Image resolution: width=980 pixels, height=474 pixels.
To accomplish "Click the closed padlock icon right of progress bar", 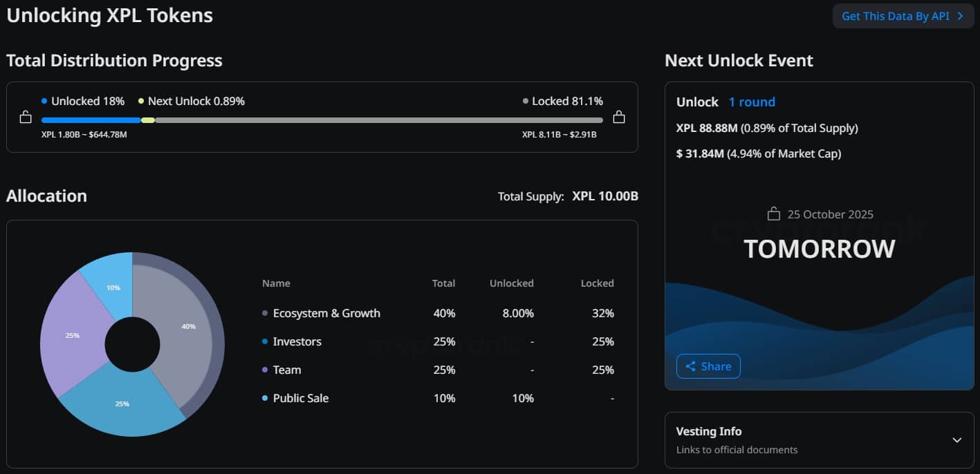I will [x=619, y=117].
